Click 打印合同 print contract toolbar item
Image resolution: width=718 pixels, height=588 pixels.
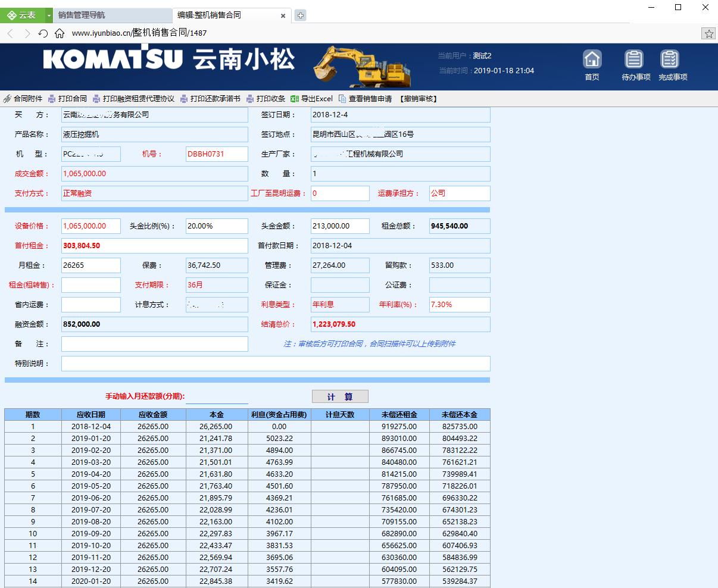click(68, 99)
